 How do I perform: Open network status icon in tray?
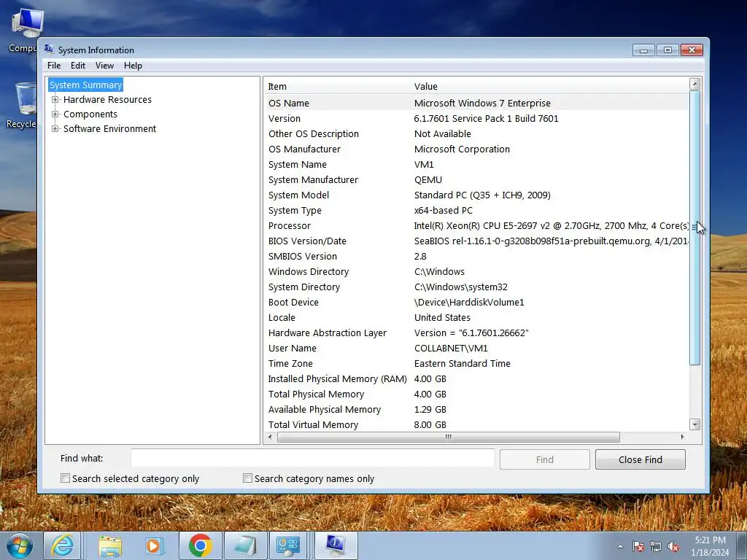tap(656, 546)
